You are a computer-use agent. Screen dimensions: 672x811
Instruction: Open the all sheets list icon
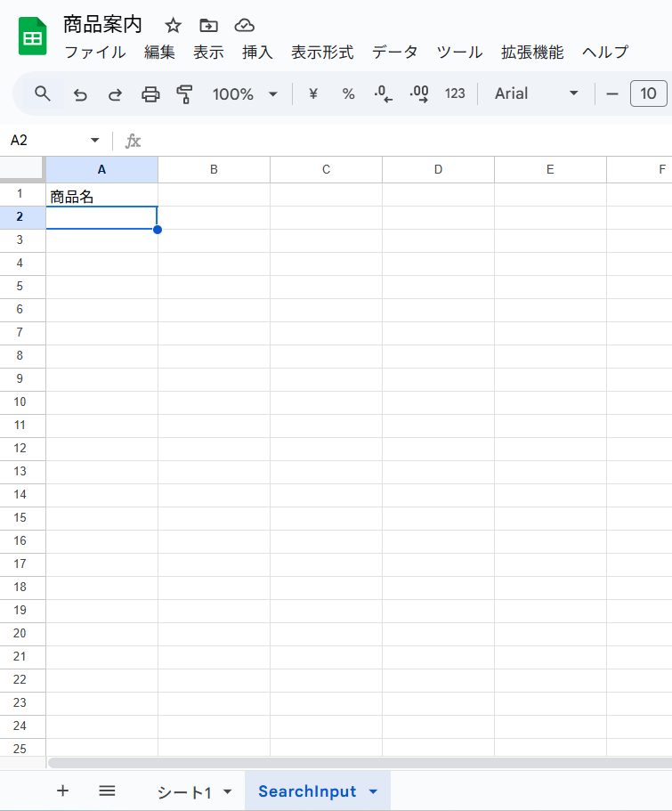[x=107, y=791]
